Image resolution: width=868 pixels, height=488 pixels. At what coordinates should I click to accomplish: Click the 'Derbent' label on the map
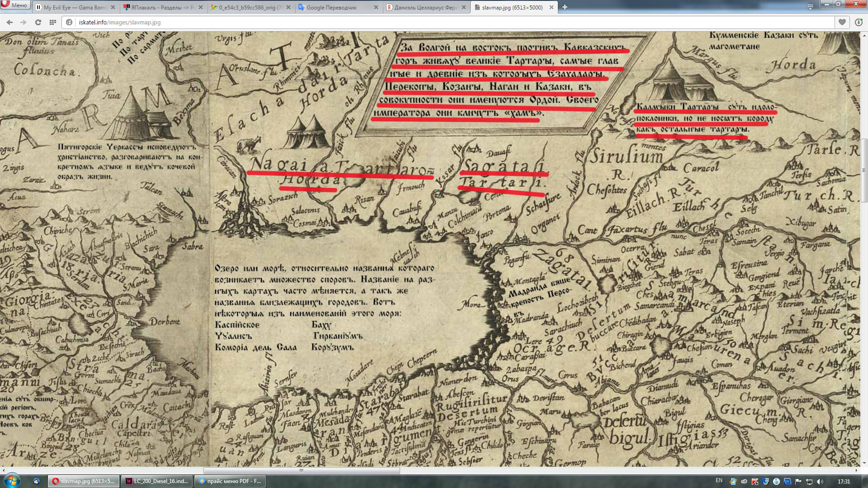(x=165, y=321)
